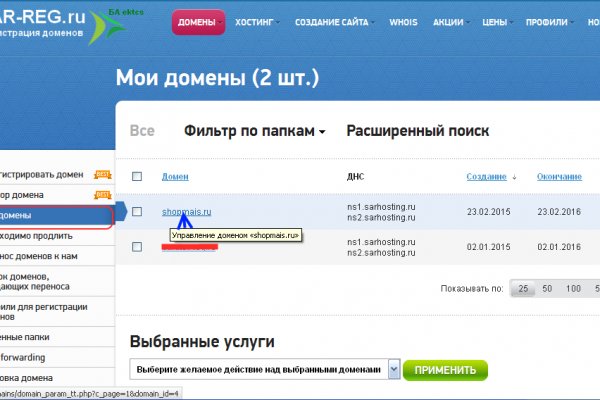
Task: Show 50 domains per page
Action: click(547, 288)
